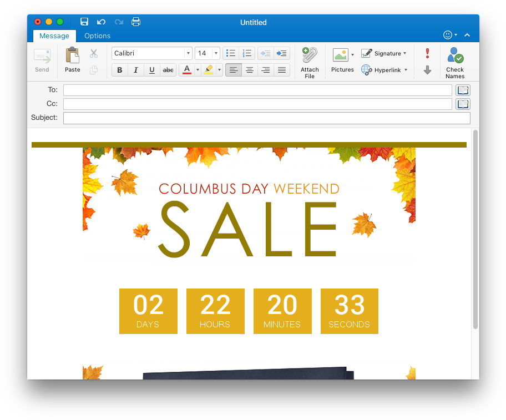Toggle bold formatting
This screenshot has width=506, height=420.
click(119, 70)
